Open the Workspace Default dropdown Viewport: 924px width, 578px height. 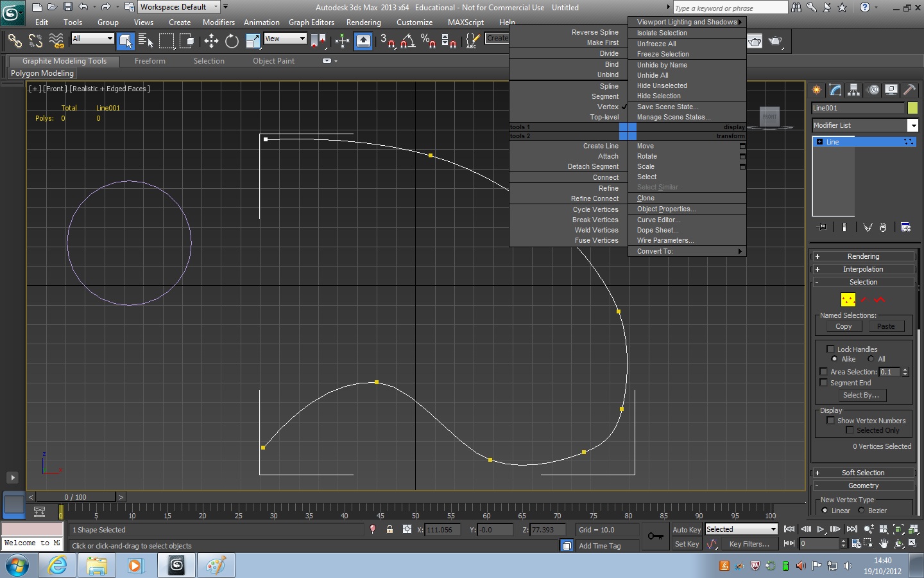click(215, 6)
